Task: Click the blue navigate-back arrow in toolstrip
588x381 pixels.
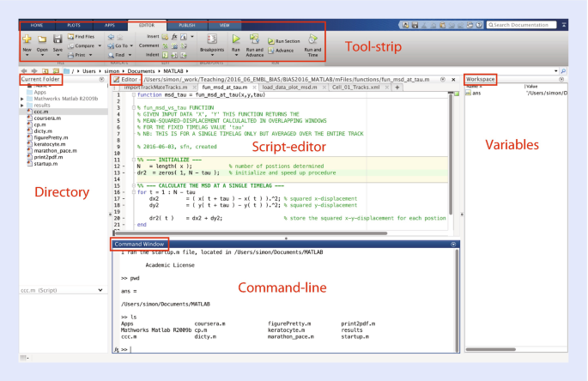Action: coord(111,37)
